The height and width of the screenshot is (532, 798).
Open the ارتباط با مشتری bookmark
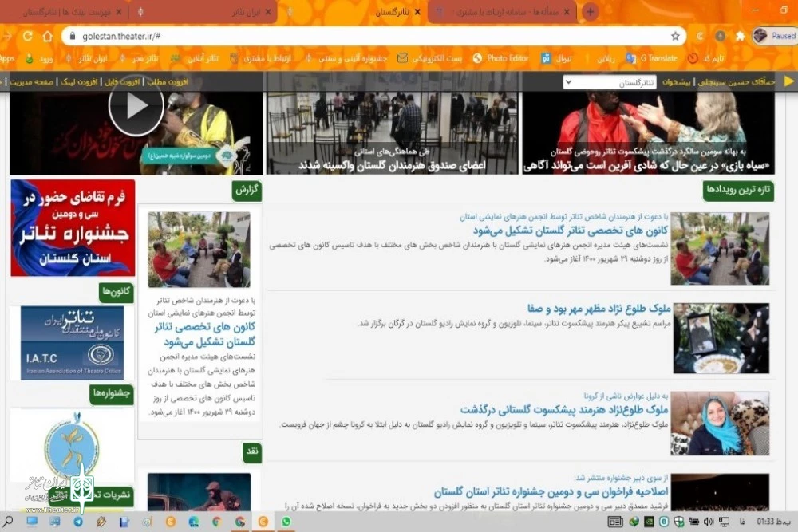260,58
